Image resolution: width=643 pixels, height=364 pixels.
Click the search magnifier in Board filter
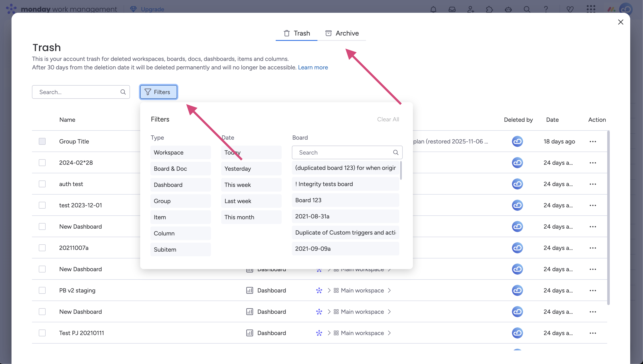(396, 152)
